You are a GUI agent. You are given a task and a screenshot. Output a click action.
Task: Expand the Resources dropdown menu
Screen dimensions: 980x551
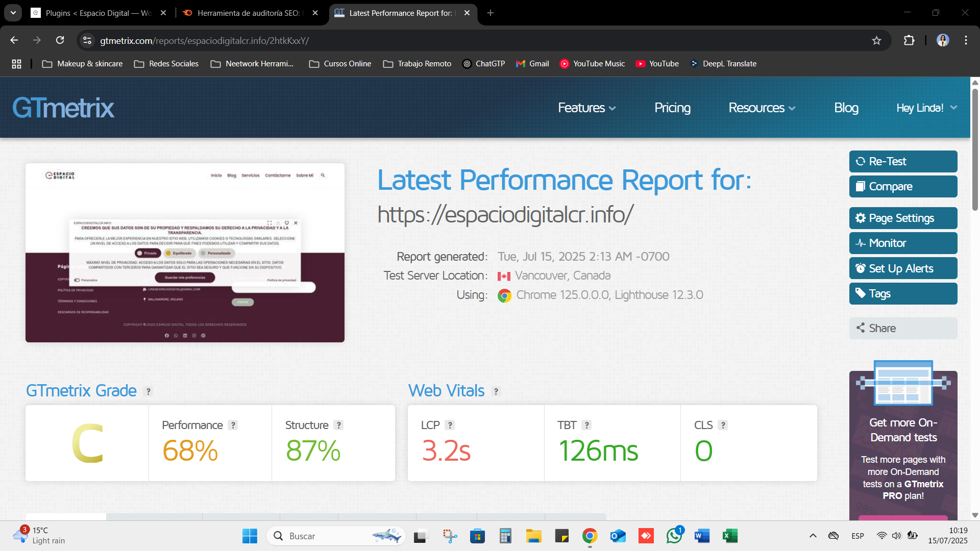click(762, 108)
